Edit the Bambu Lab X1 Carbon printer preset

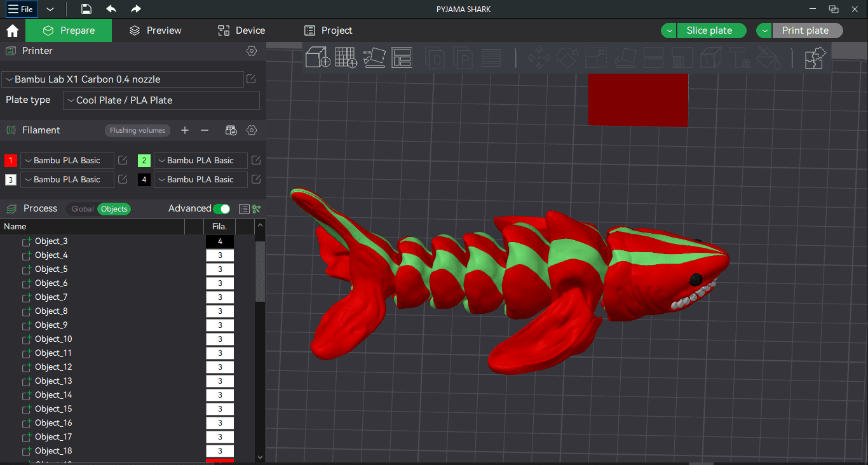[251, 79]
